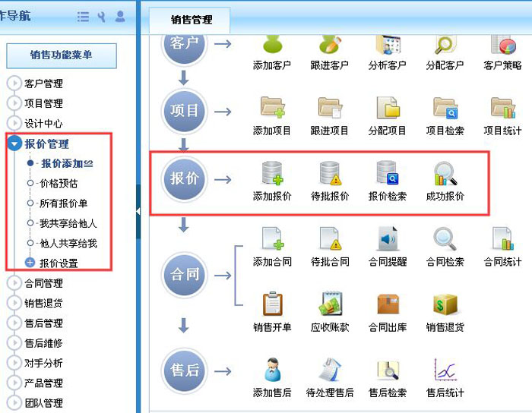Collapse the 报价管理 menu section
The image size is (532, 413).
pos(14,143)
